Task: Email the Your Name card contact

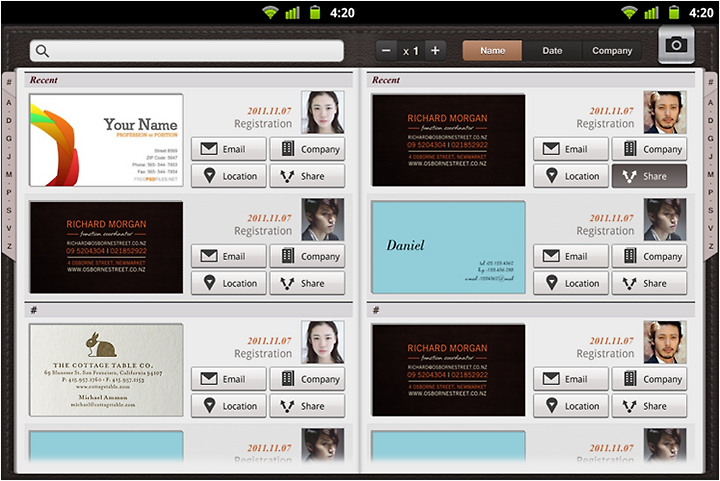Action: (x=229, y=149)
